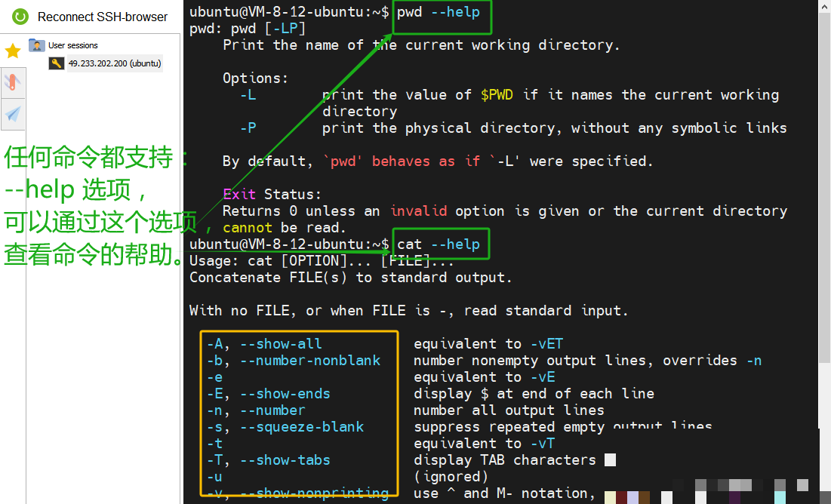Click the key icon of the ubuntu session

[x=56, y=63]
